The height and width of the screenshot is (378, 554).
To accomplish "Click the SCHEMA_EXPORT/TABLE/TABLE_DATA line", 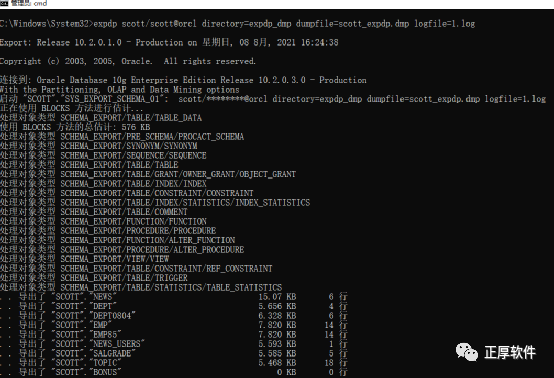I will (x=101, y=118).
